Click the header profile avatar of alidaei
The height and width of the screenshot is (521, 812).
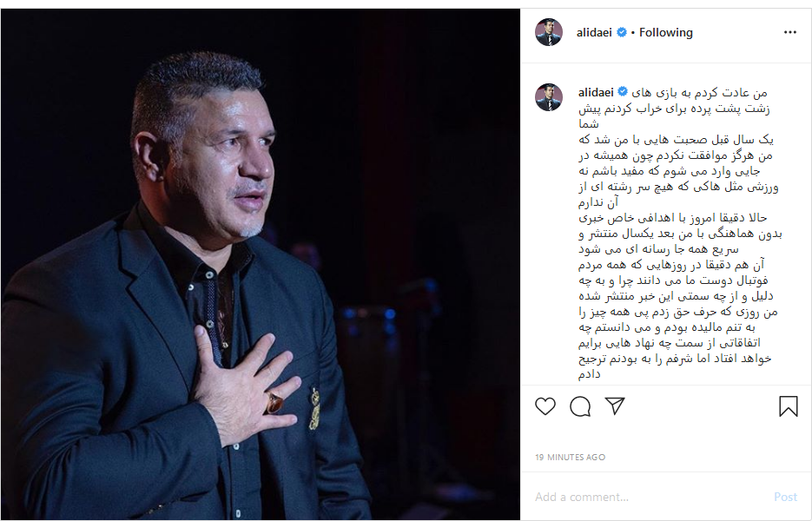point(548,32)
